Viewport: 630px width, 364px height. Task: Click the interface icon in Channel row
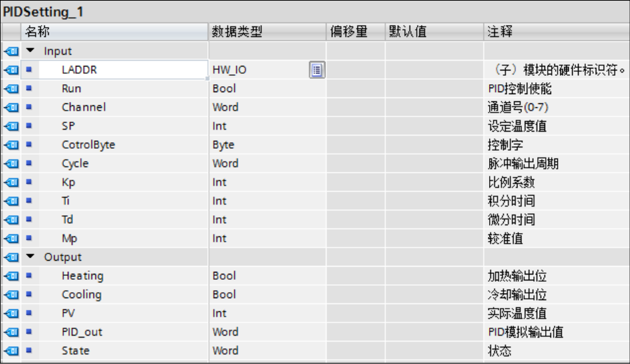coord(11,107)
